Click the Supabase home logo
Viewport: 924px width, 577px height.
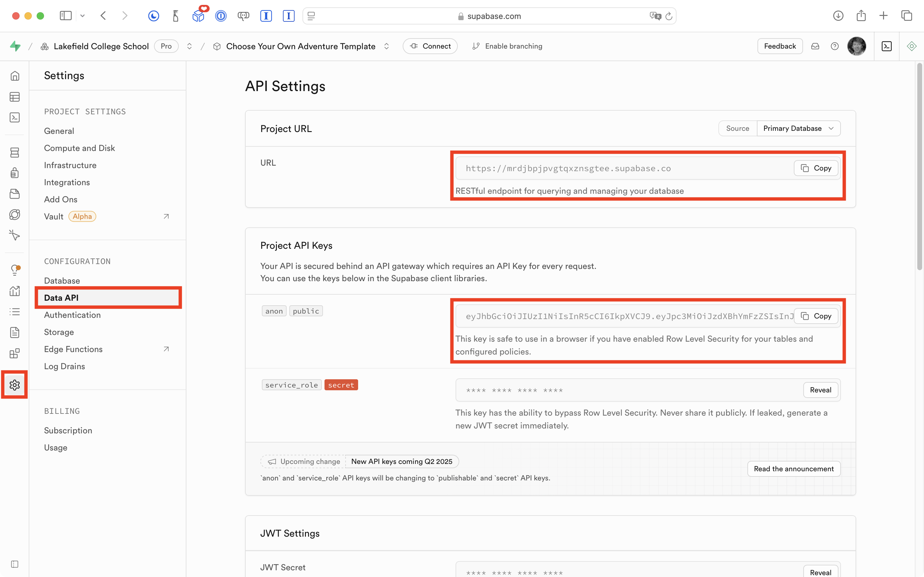point(15,46)
